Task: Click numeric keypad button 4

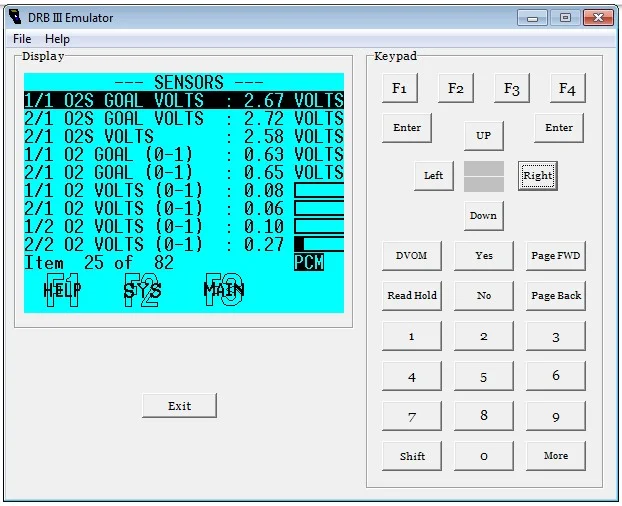Action: point(412,376)
